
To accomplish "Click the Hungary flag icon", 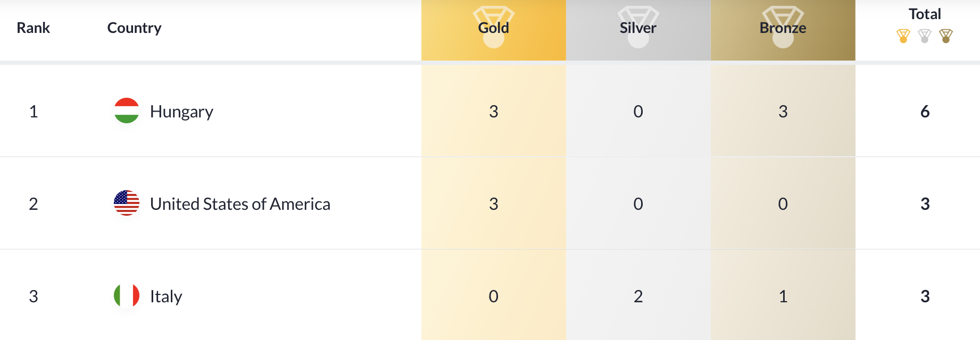I will click(x=127, y=110).
